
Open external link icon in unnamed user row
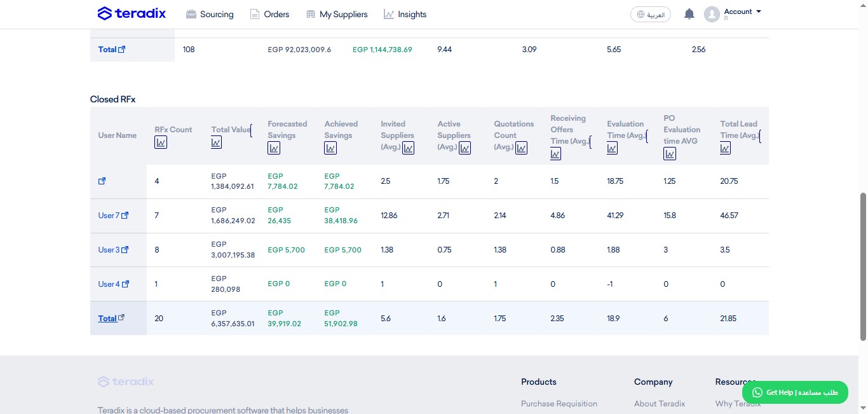(102, 181)
